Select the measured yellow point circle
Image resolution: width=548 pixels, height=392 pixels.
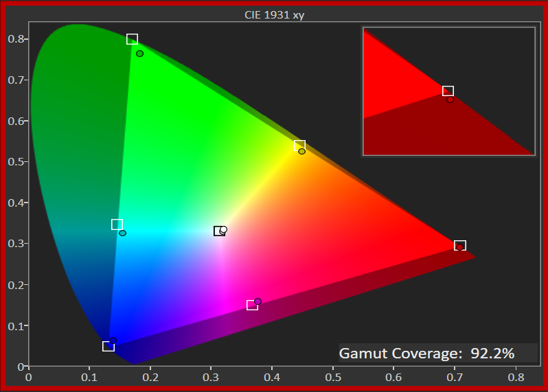pyautogui.click(x=301, y=151)
